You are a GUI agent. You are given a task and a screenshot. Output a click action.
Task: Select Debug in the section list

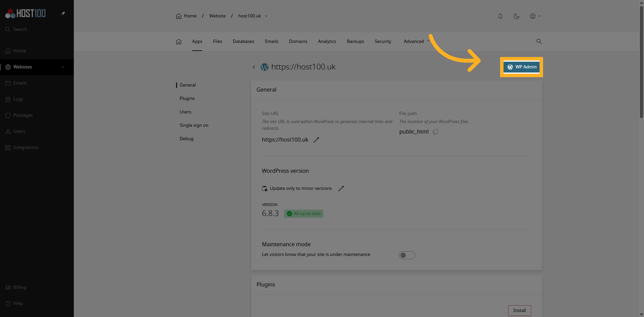click(x=186, y=139)
